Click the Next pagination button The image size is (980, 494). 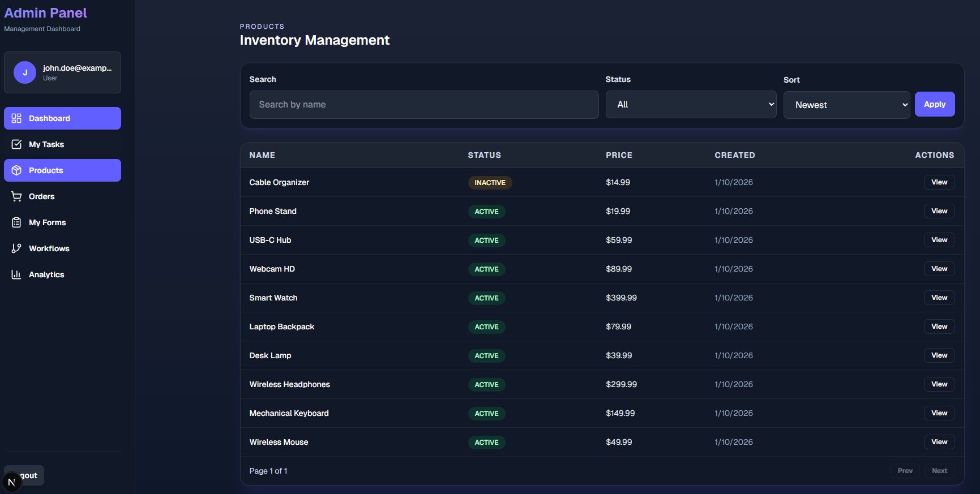pyautogui.click(x=939, y=471)
